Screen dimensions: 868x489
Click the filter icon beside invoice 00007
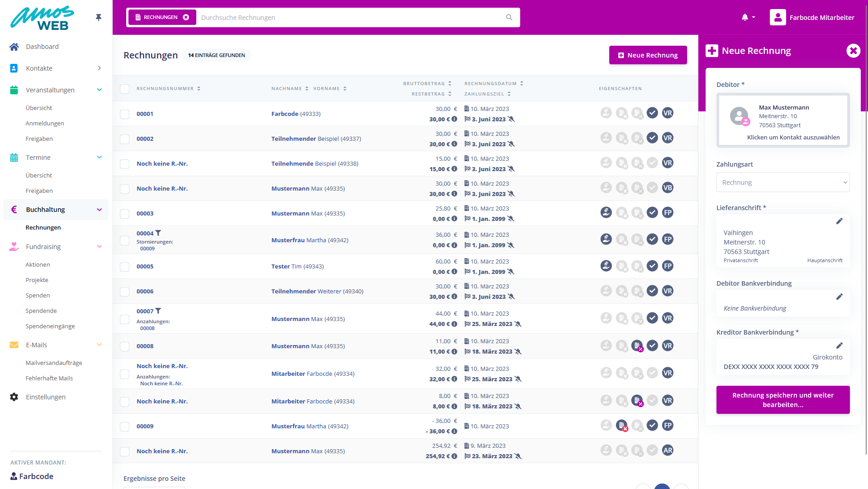[x=158, y=311]
